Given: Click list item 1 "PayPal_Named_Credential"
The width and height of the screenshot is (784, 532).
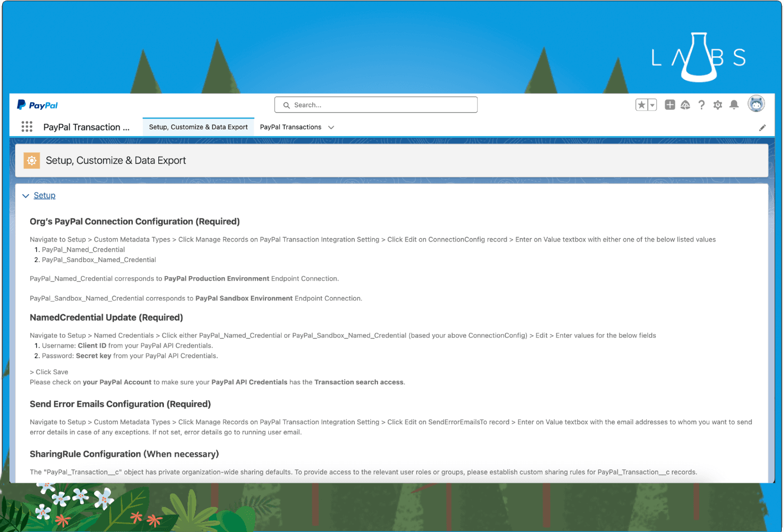Looking at the screenshot, I should point(83,250).
